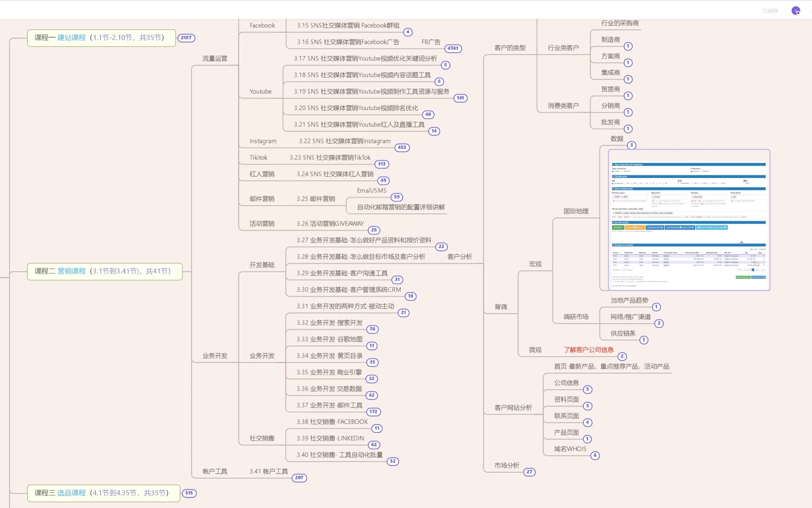Click the 3.40 社交销售-工具自动化批量 item
The height and width of the screenshot is (508, 812).
(340, 455)
